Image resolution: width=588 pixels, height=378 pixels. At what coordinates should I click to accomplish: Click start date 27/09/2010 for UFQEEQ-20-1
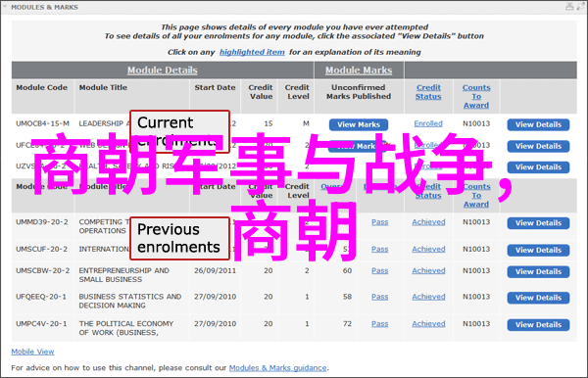(x=216, y=297)
